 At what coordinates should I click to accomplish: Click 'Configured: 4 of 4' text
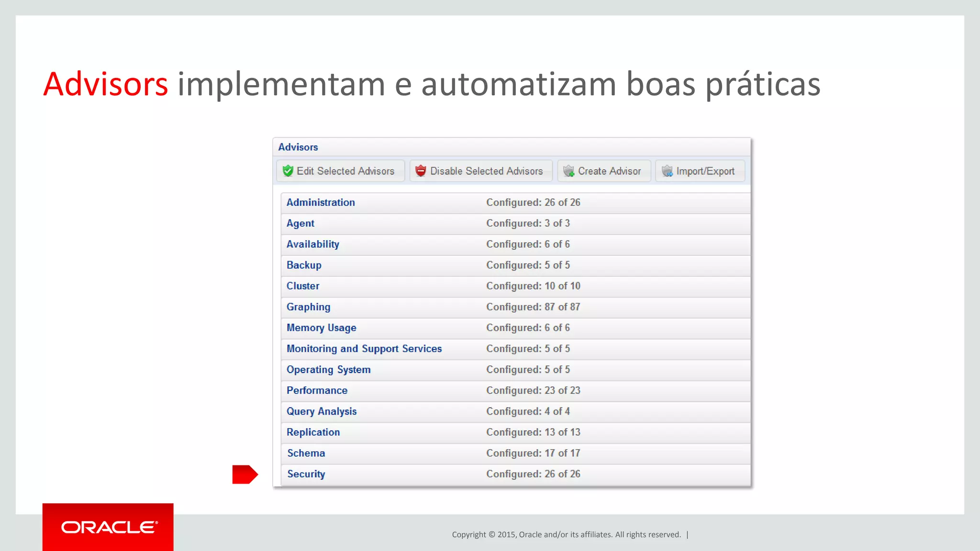[528, 411]
